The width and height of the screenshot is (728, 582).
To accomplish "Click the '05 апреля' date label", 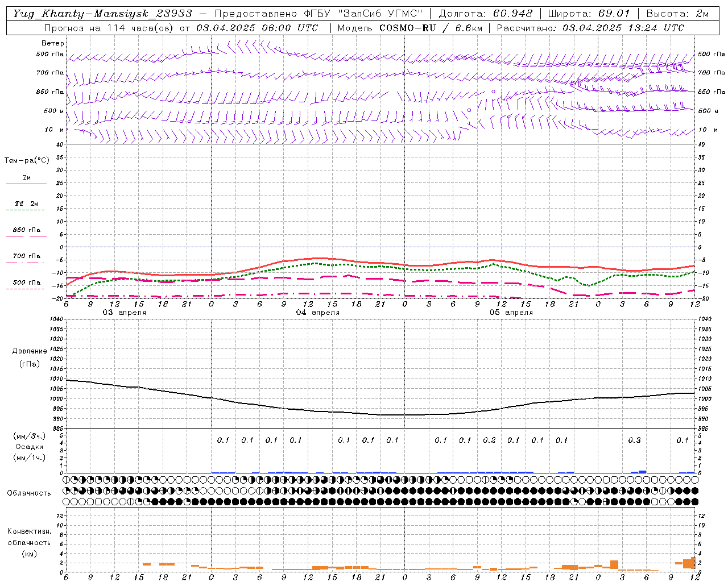I will coord(511,313).
